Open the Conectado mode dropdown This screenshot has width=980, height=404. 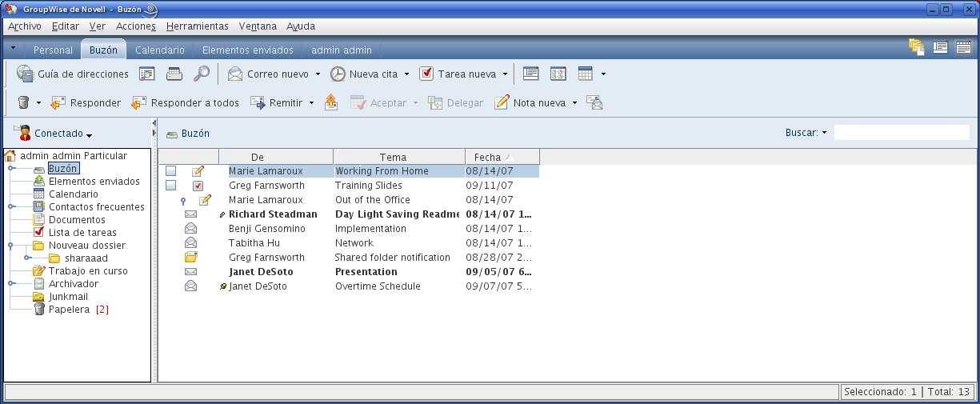point(89,135)
